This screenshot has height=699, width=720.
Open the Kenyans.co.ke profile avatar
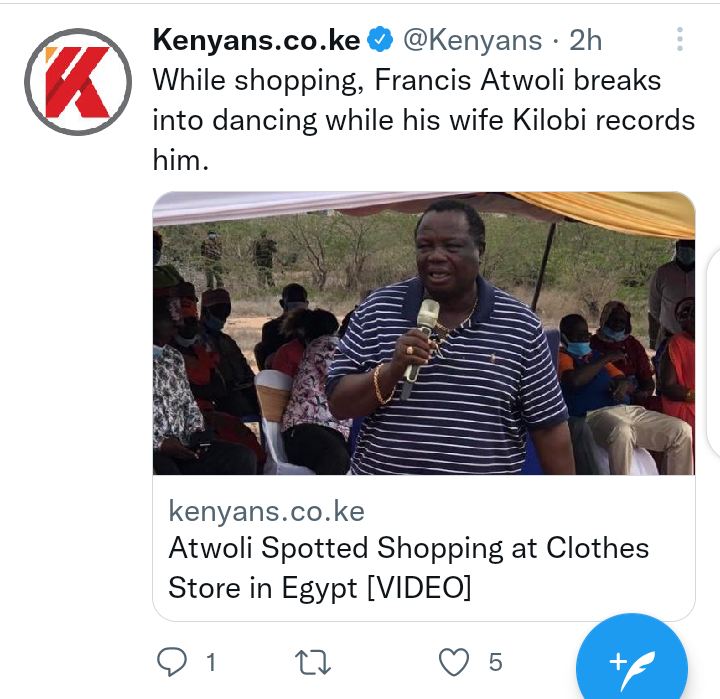[x=78, y=82]
